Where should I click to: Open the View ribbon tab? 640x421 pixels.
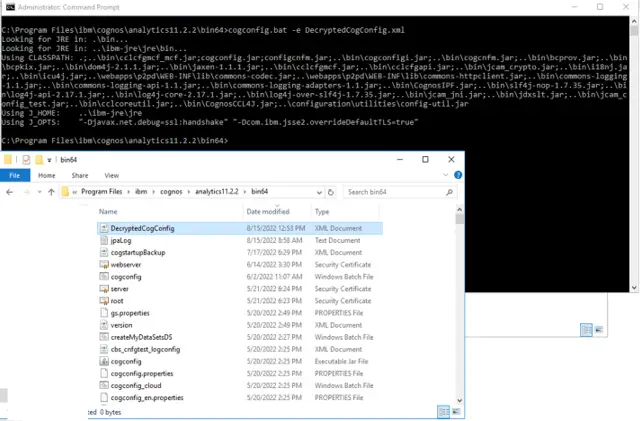(111, 175)
